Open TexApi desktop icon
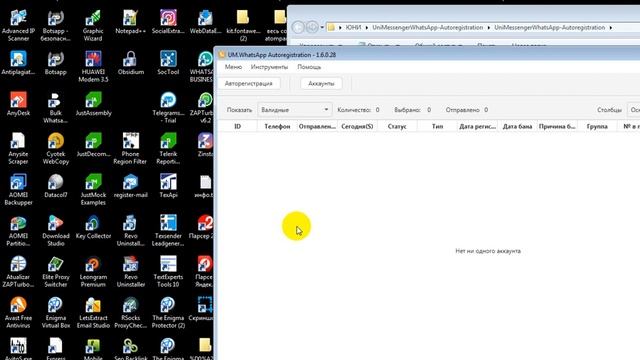The height and width of the screenshot is (360, 640). click(x=168, y=186)
